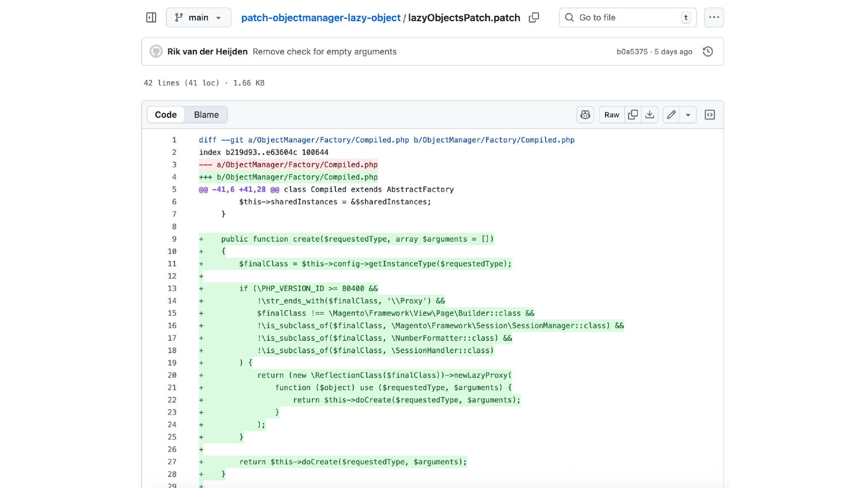Open commit b0a5375 link
The width and height of the screenshot is (868, 488).
click(632, 52)
